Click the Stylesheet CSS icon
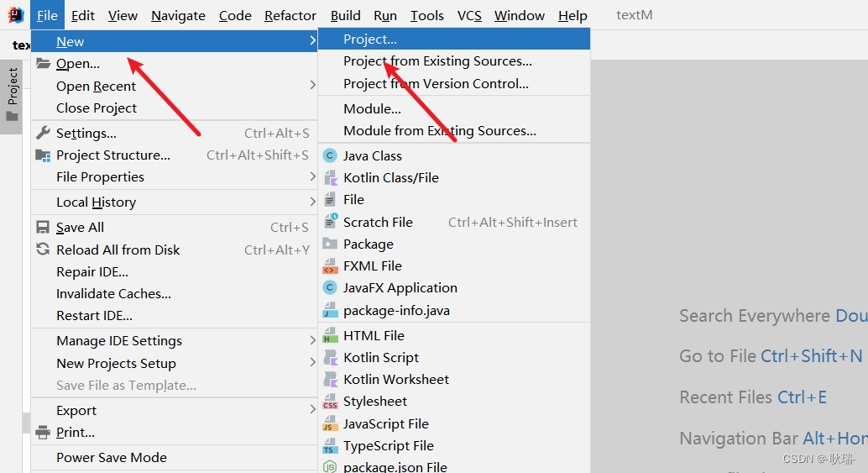 [330, 402]
